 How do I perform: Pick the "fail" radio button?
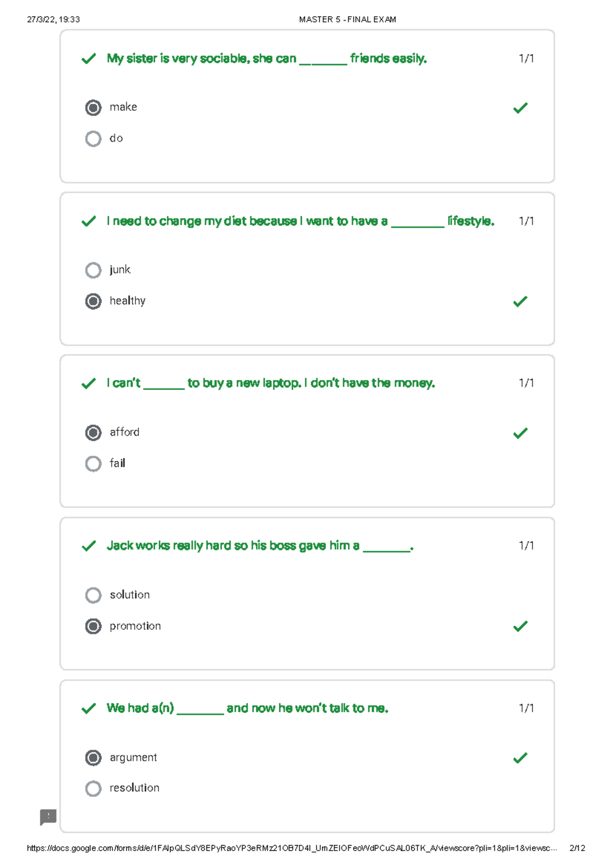click(93, 464)
